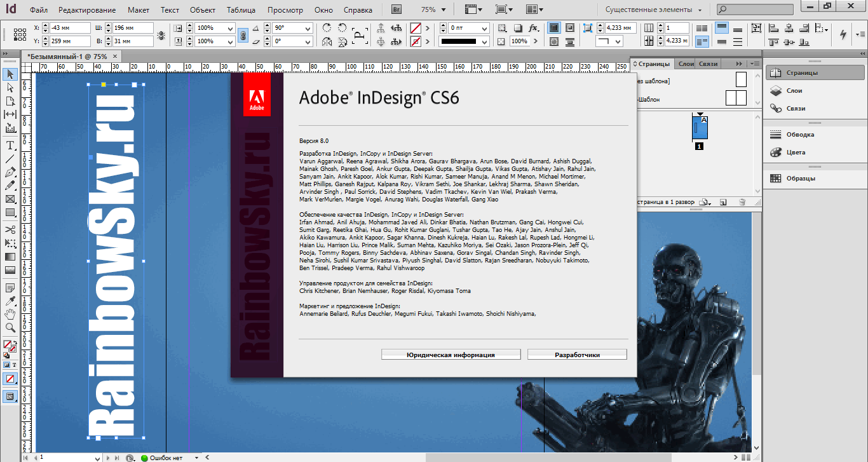The width and height of the screenshot is (868, 462).
Task: Open the effects fx button
Action: (534, 28)
